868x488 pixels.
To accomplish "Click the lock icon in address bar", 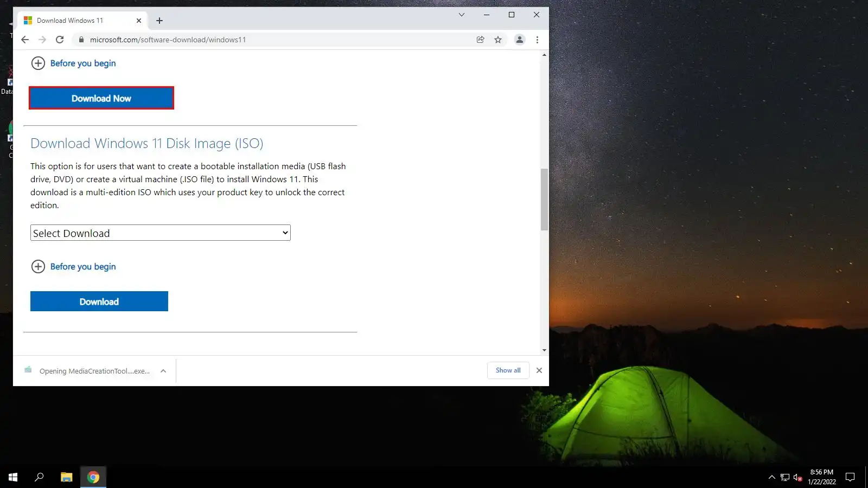I will click(81, 40).
